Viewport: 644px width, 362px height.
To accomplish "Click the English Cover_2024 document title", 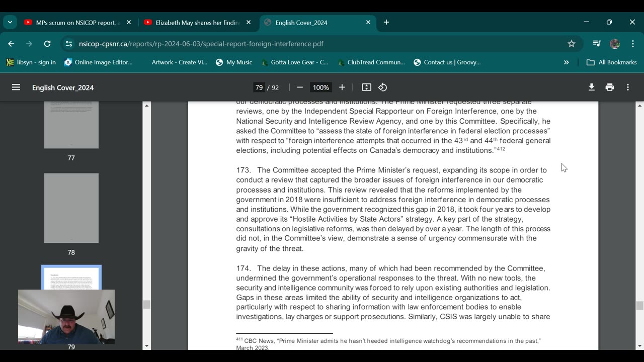I will (x=63, y=87).
